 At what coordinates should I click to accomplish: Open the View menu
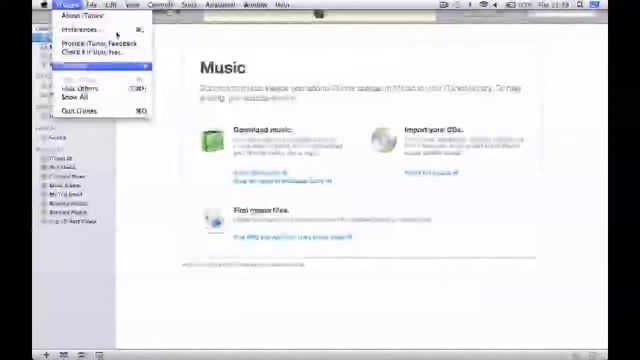point(132,5)
